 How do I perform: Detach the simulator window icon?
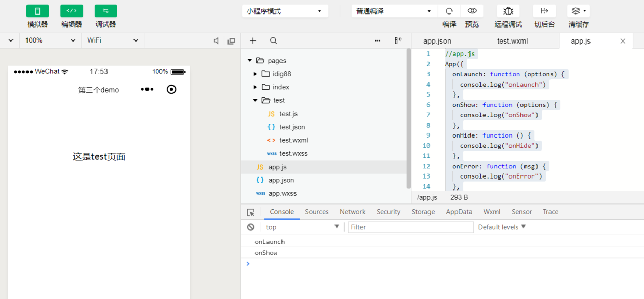coord(232,40)
